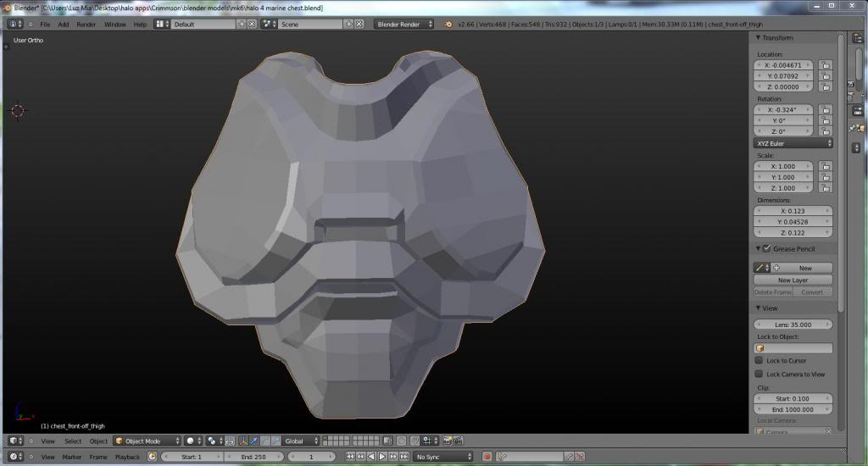
Task: Open the screen layout browse icon
Action: (x=162, y=25)
